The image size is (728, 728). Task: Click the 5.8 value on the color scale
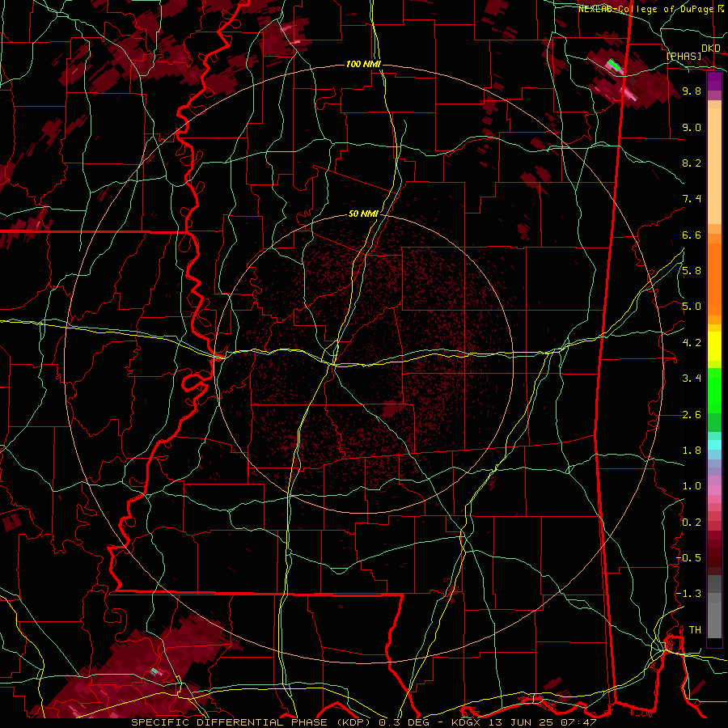(692, 271)
